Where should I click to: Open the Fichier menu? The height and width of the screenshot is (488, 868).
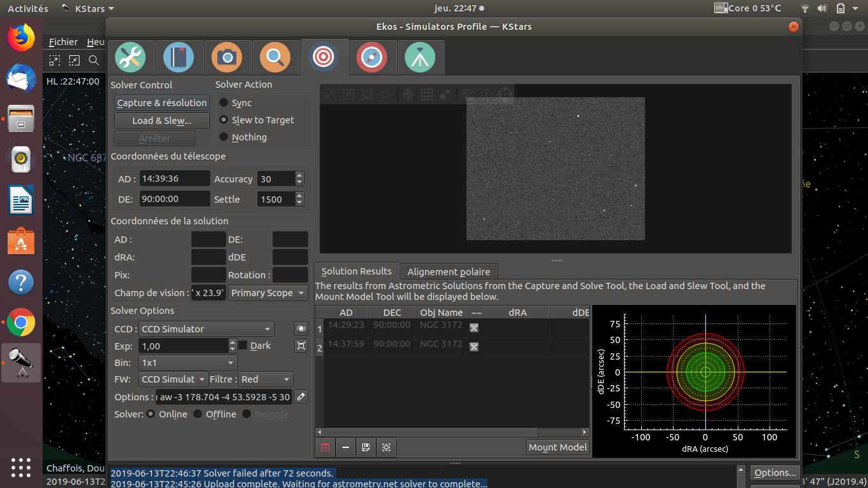tap(64, 42)
